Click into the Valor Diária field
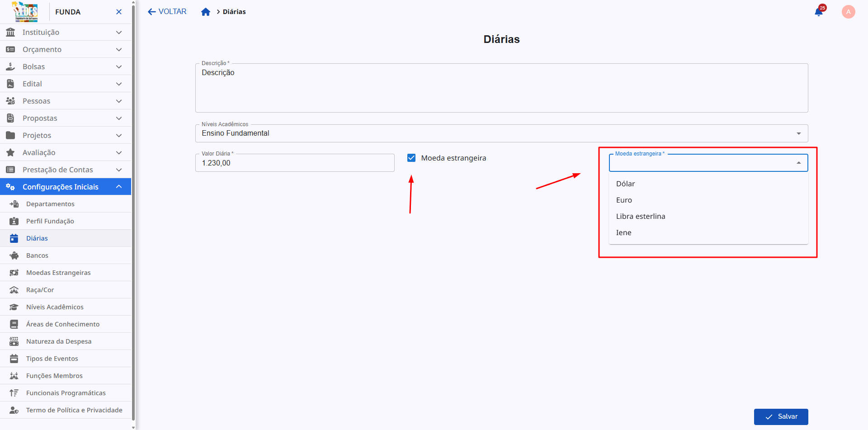The height and width of the screenshot is (430, 868). 294,163
